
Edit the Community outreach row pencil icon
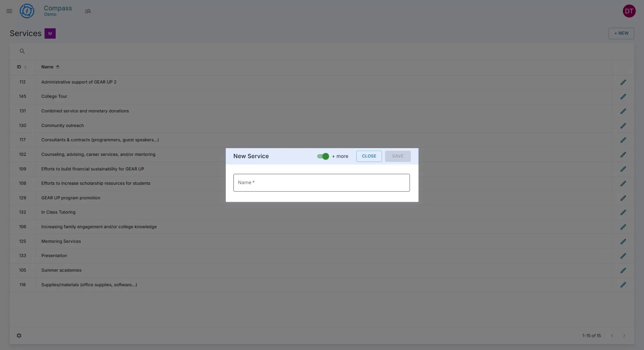pyautogui.click(x=623, y=126)
